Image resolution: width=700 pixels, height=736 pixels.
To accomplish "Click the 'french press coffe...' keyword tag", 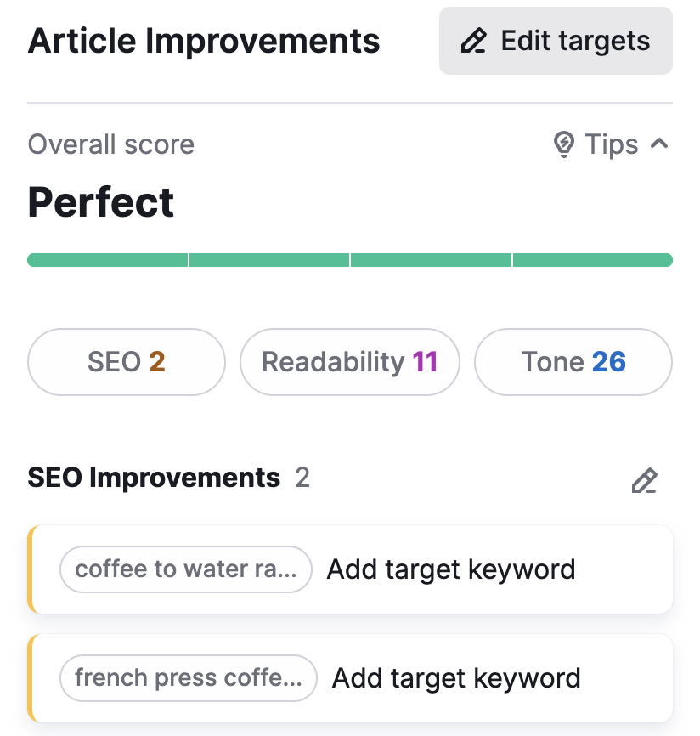I will (x=188, y=678).
